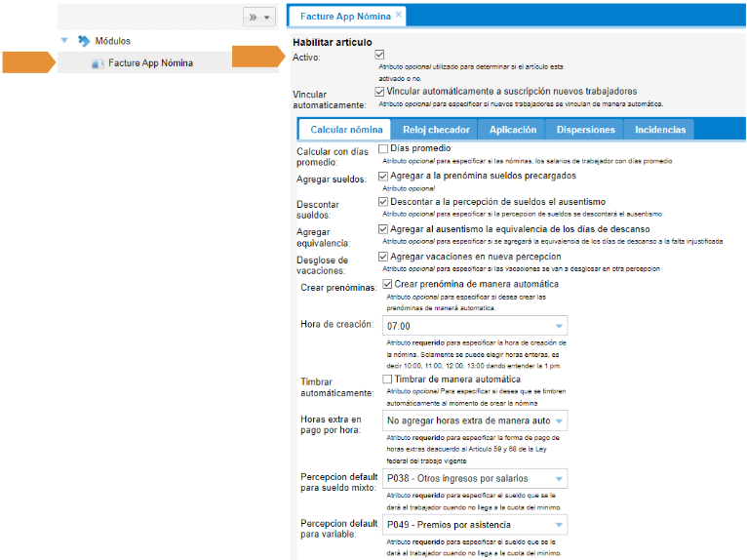Toggle Vincular automáticamente a suscripción checkbox
This screenshot has width=747, height=560.
pyautogui.click(x=380, y=92)
